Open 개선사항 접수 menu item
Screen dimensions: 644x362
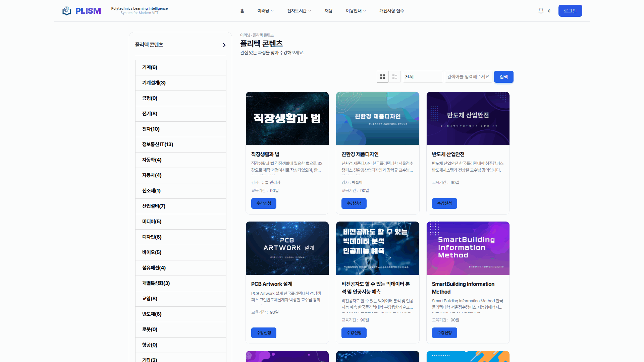pyautogui.click(x=391, y=11)
